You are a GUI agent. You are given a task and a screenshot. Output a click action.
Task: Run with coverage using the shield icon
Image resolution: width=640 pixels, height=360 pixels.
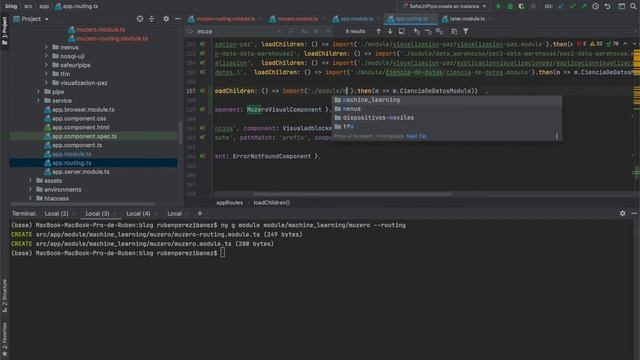pos(521,7)
